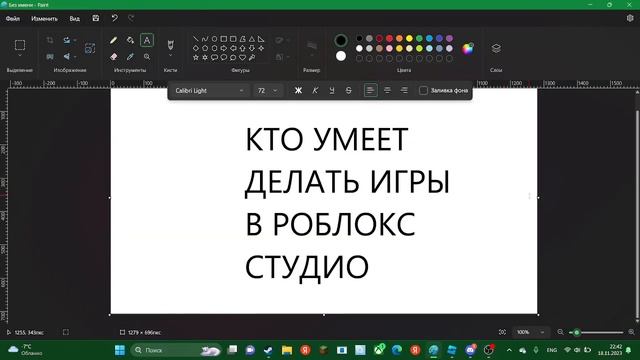Click the Resize image icon
The image size is (640, 360).
click(x=90, y=48)
